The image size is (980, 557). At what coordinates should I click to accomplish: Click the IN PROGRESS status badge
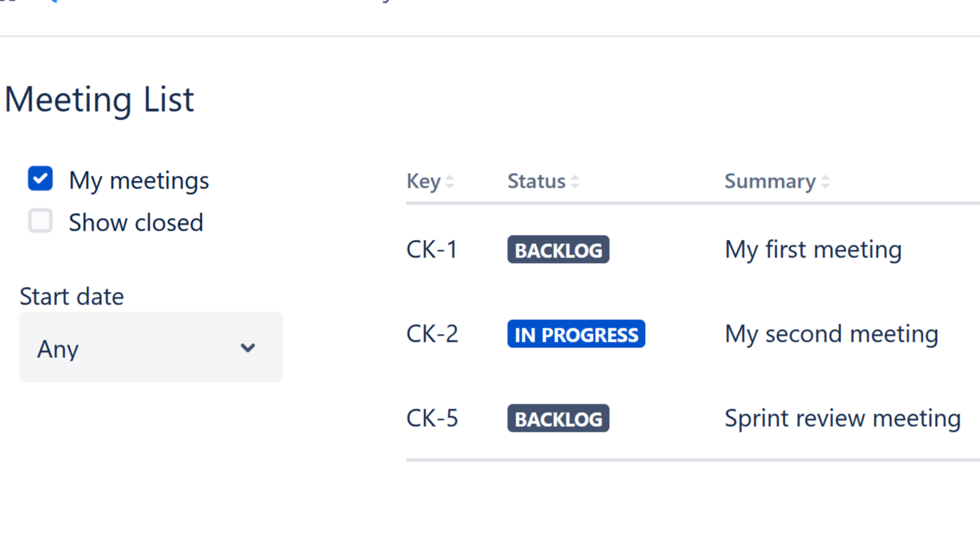(x=575, y=334)
